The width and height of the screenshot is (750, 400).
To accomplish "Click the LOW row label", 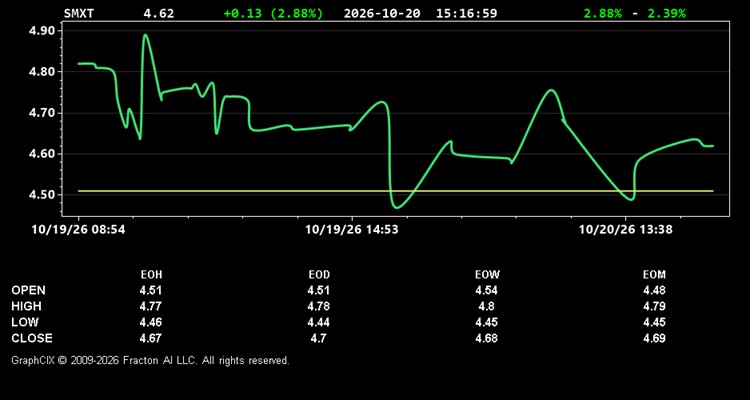I will (x=25, y=322).
